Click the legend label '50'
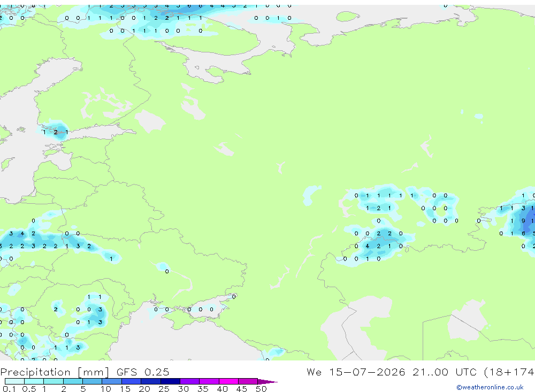This screenshot has height=392, width=535. tap(261, 389)
